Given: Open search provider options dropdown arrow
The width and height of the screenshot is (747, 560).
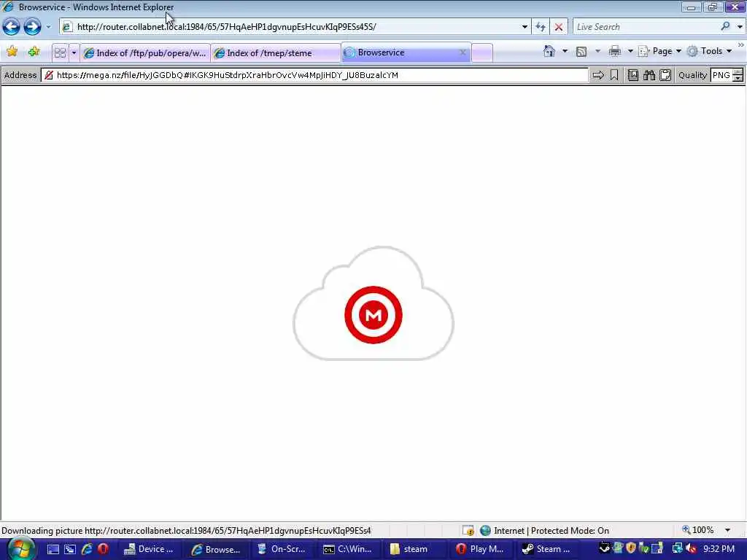Looking at the screenshot, I should tap(740, 27).
